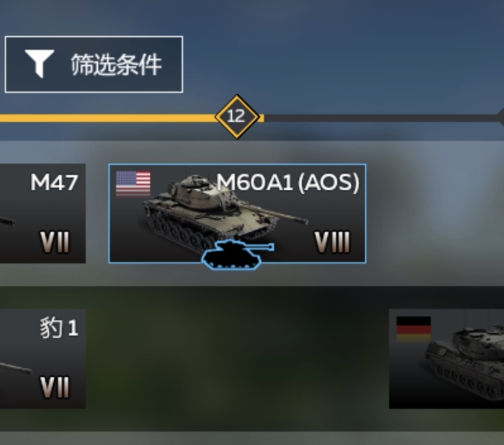504x445 pixels.
Task: Click the funnel filter icon
Action: (x=39, y=63)
